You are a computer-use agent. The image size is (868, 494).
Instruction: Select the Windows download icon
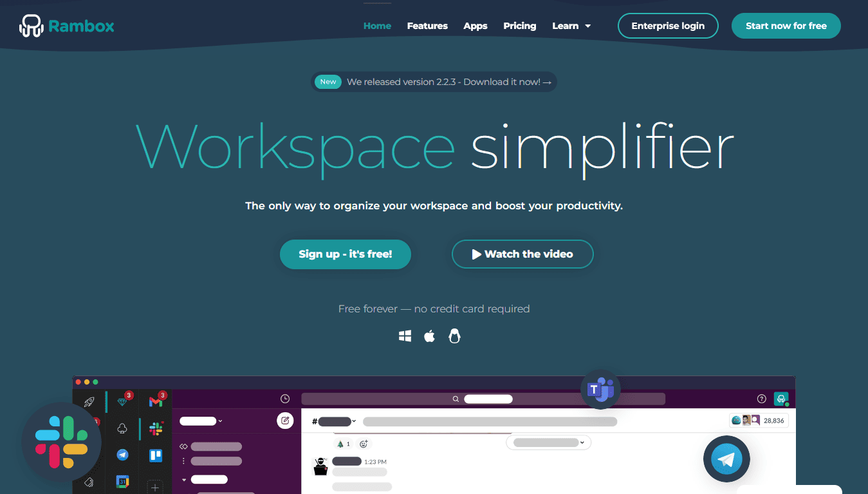[x=405, y=336]
